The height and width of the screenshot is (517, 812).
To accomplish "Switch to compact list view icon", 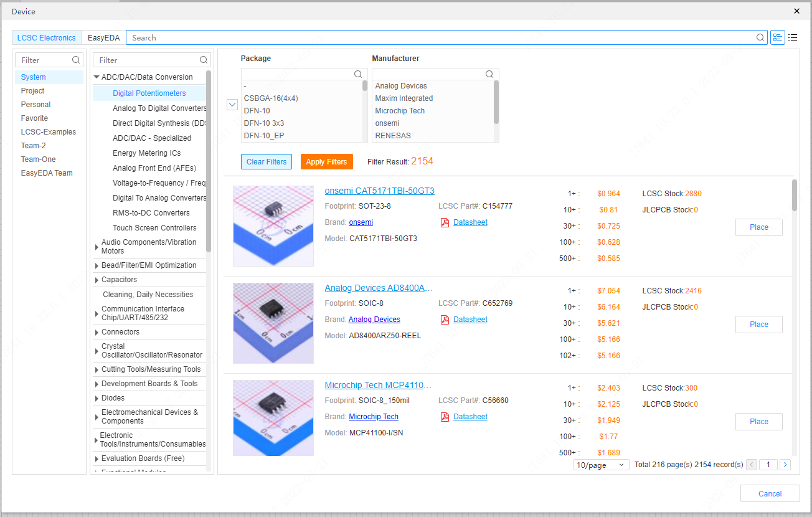I will click(793, 37).
